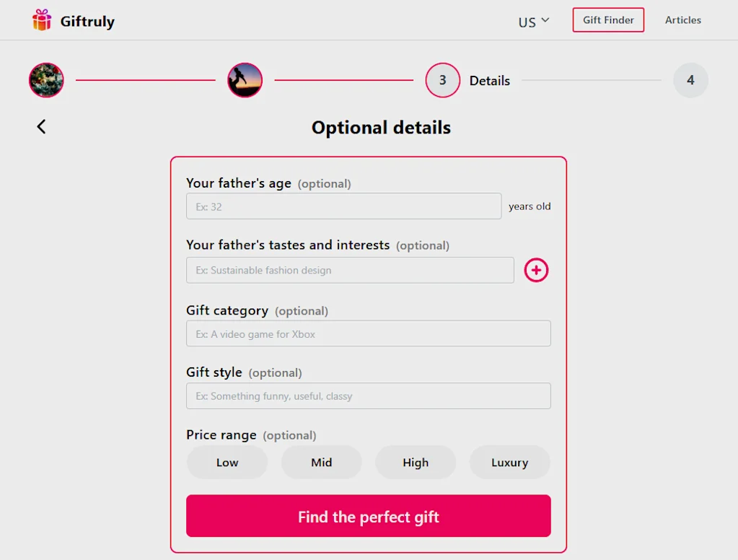This screenshot has width=738, height=560.
Task: Open step one circular image
Action: (x=46, y=80)
